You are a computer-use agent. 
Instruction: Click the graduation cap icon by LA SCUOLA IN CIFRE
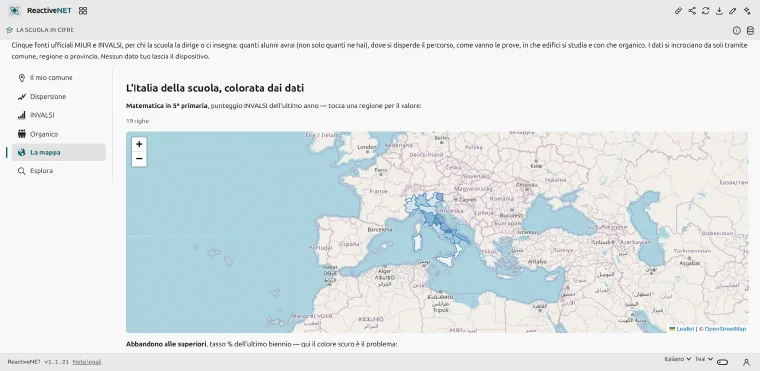(x=9, y=30)
